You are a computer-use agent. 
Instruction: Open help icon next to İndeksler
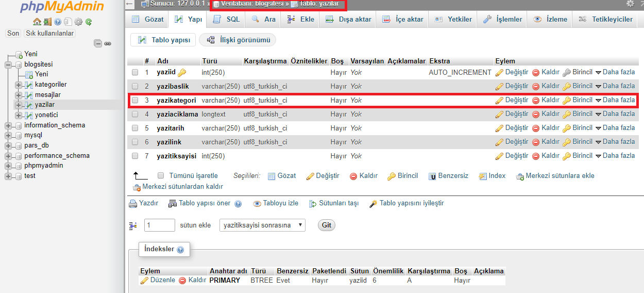(180, 250)
